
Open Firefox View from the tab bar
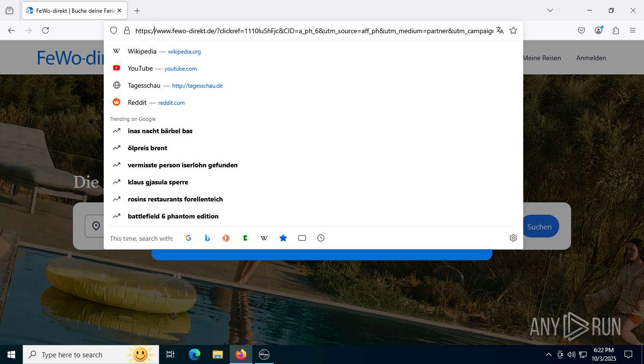click(x=9, y=10)
